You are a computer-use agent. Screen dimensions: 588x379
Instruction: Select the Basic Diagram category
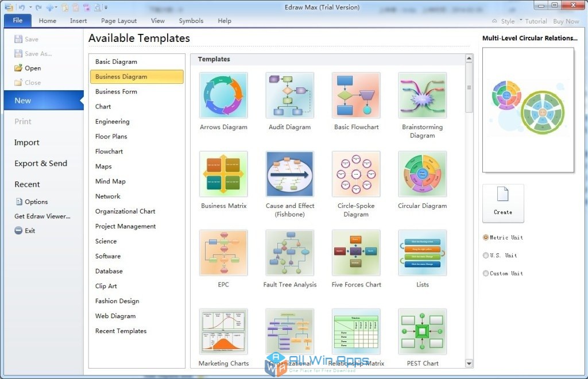(137, 61)
